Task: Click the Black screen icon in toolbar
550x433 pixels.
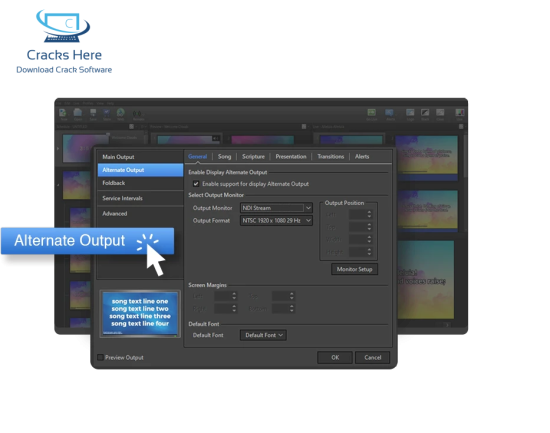Action: pos(425,112)
